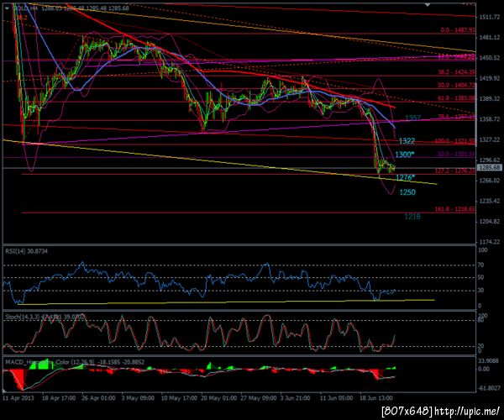Viewport: 504px width, 420px height.
Task: Select the current price tag 1285.68
Action: coord(490,168)
